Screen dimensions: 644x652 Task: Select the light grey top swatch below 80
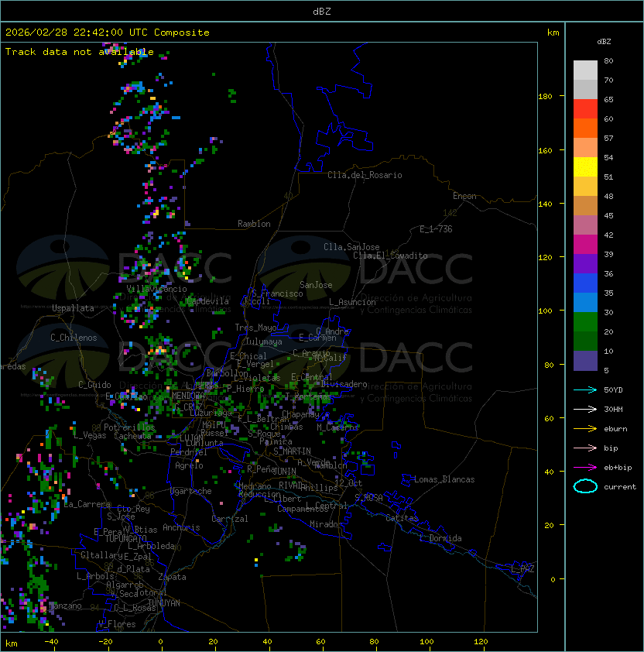pos(585,70)
